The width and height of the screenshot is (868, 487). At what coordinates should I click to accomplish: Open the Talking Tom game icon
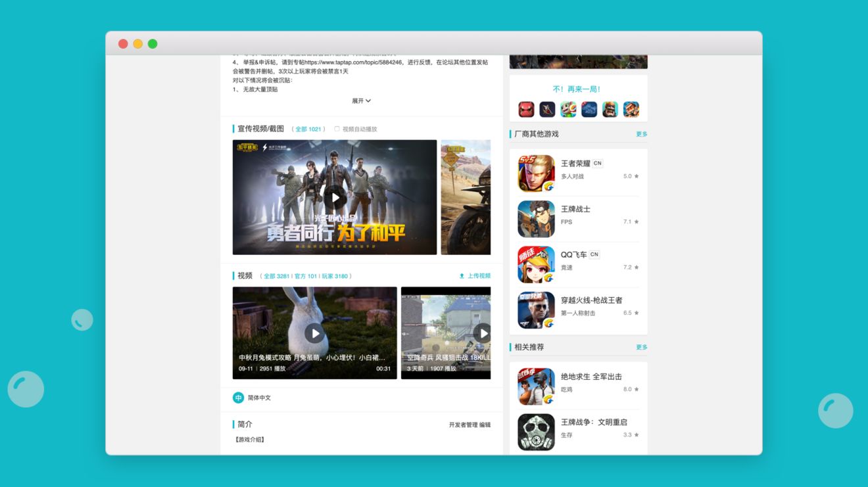[x=568, y=109]
